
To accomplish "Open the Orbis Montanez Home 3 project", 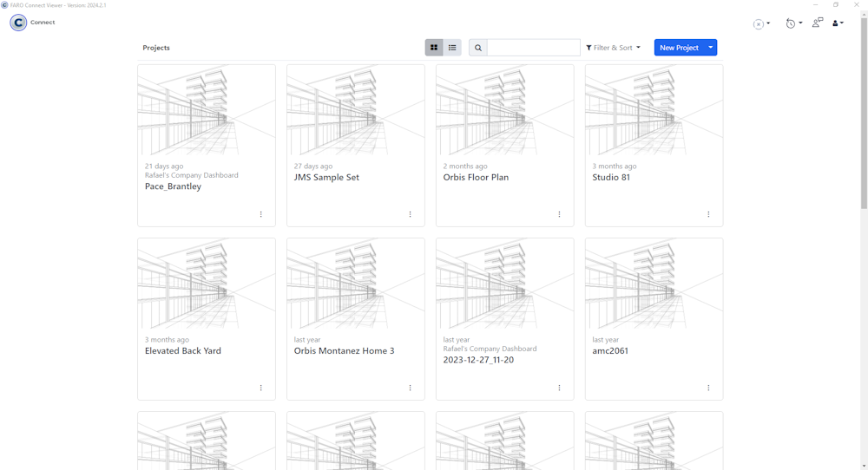I will pos(344,350).
